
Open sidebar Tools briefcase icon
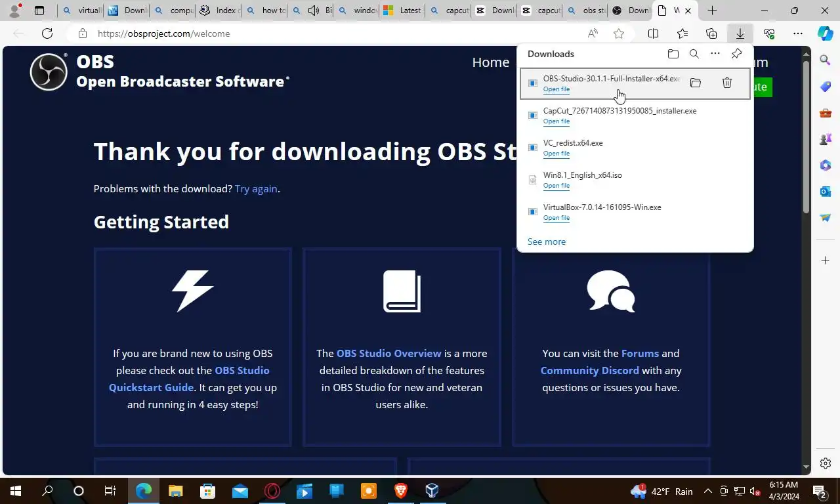825,113
